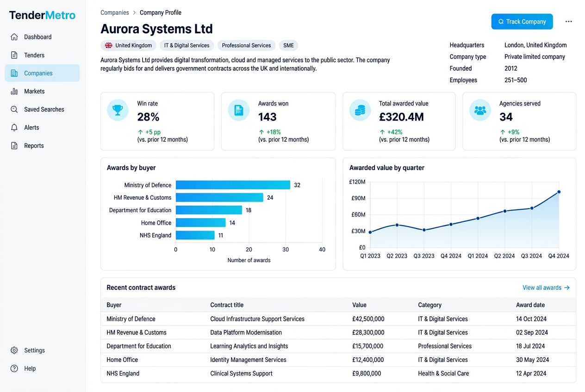Screen dimensions: 585x392
Task: Click the Companies breadcrumb link
Action: pos(115,12)
